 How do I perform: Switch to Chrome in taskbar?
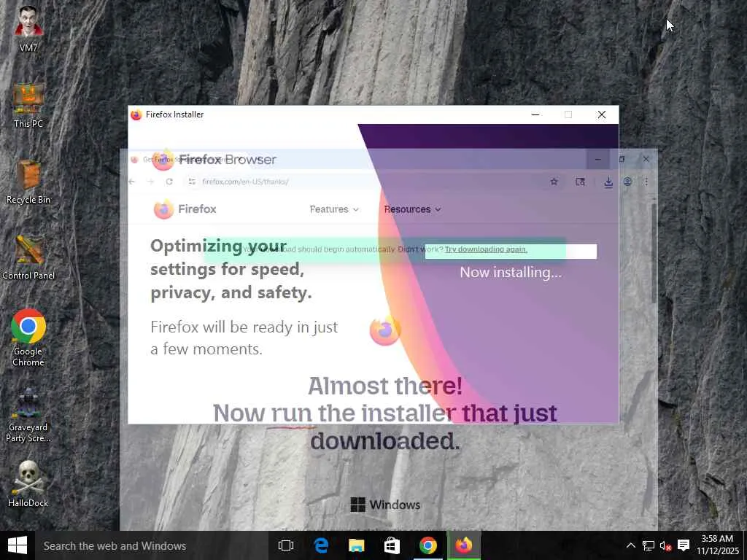point(427,545)
